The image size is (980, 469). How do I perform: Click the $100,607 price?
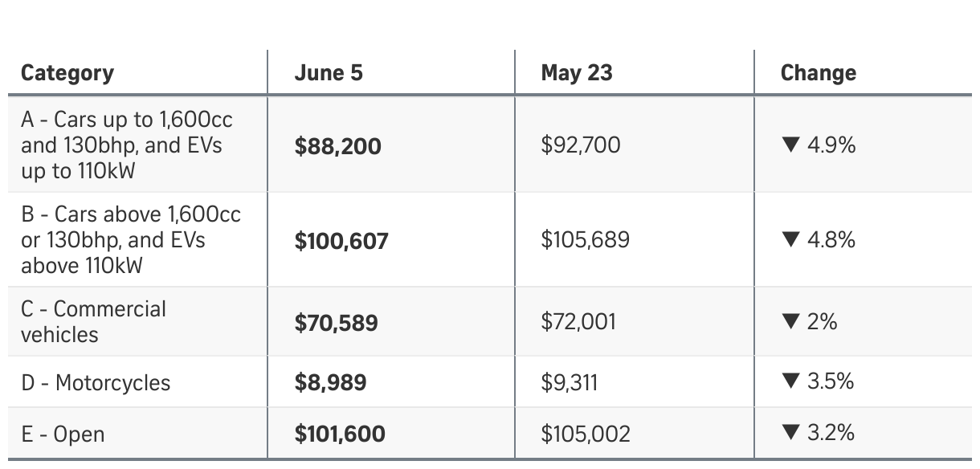pyautogui.click(x=341, y=241)
